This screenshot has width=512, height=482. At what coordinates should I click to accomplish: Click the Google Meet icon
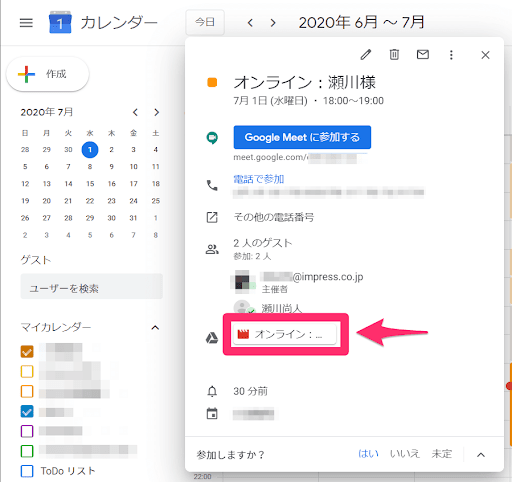pyautogui.click(x=212, y=137)
